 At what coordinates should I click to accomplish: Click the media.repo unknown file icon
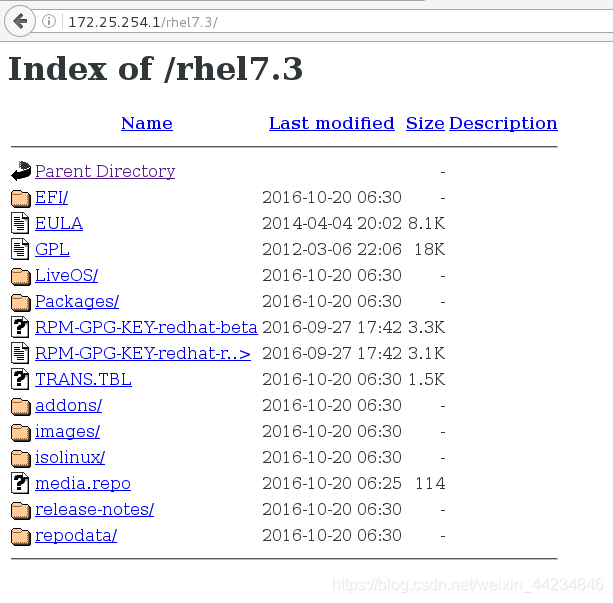(20, 483)
